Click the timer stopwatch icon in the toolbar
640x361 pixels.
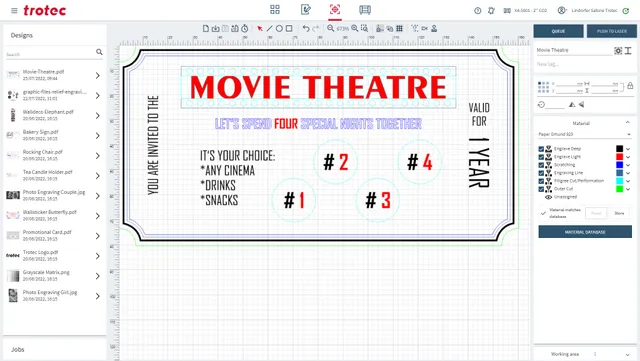pos(244,28)
